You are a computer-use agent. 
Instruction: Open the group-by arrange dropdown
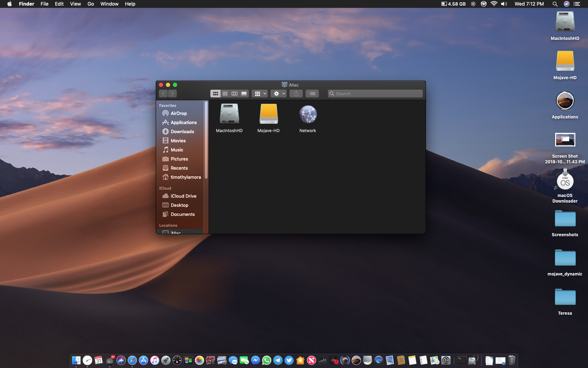pos(260,94)
